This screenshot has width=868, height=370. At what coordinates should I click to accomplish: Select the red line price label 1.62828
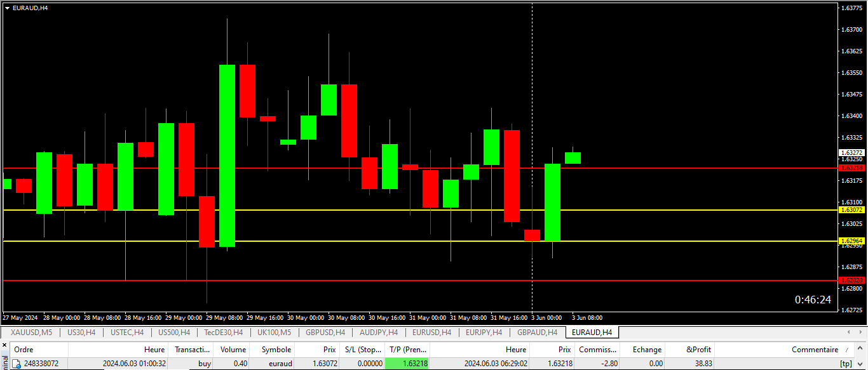[x=851, y=281]
